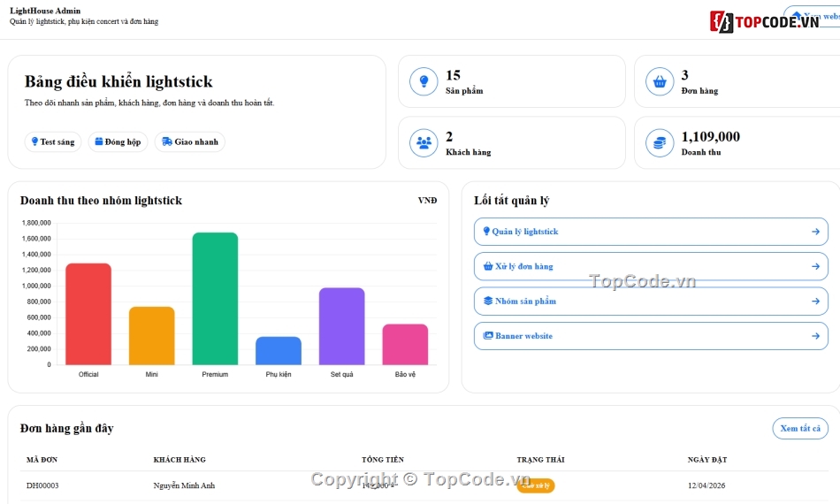Open Banner website management link
Viewport: 840px width, 504px height.
click(x=651, y=336)
